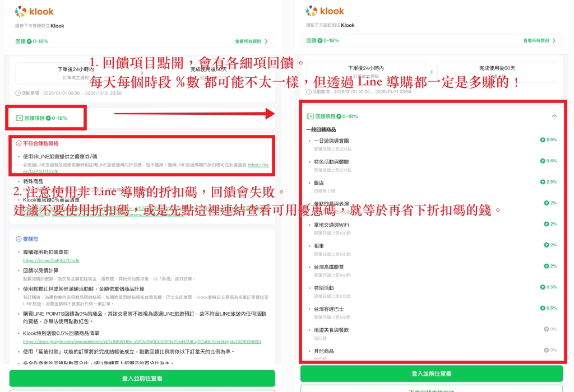Open the lin.ee link under 導購適用折扣碼查詢
Viewport: 574px width, 392px height.
51,260
